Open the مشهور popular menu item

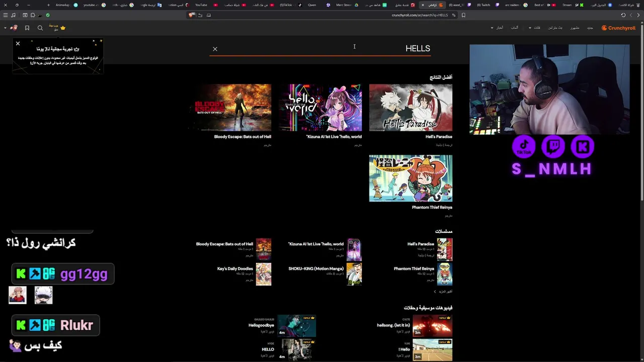tap(575, 28)
